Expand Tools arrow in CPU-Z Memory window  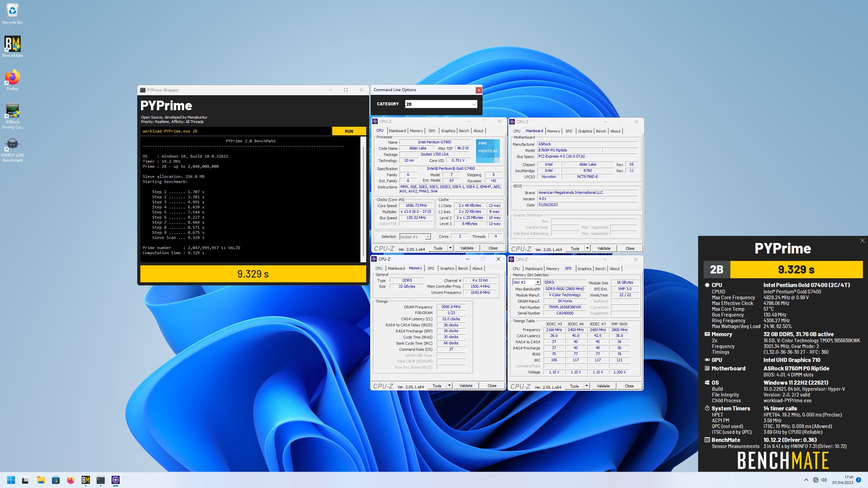(x=449, y=386)
